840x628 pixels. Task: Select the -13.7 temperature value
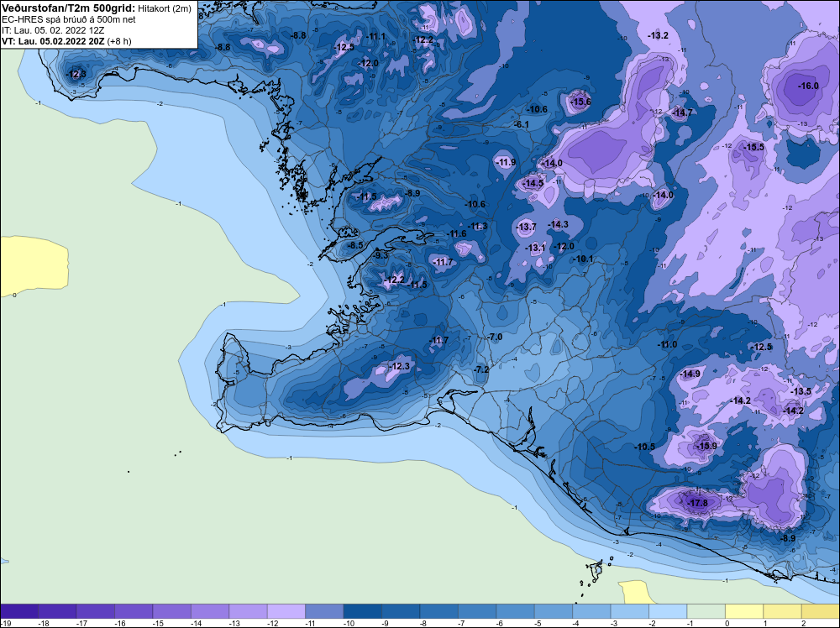pos(526,227)
